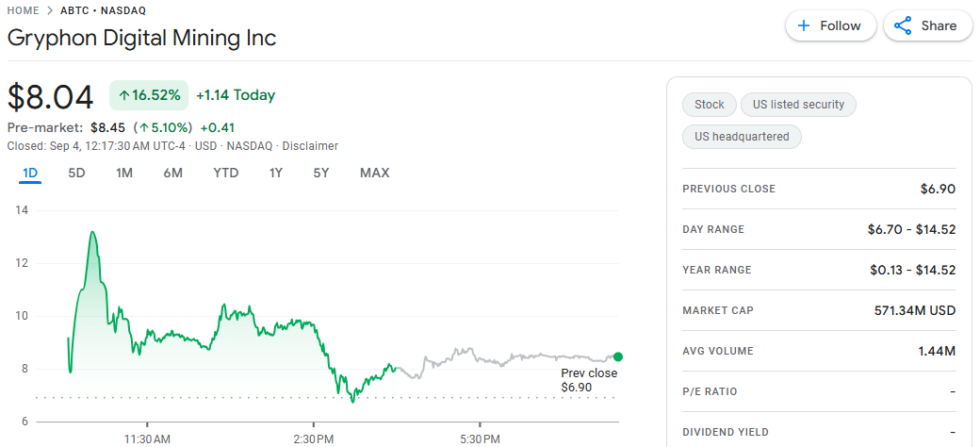Open ABTC • NASDAQ breadcrumb

[103, 10]
